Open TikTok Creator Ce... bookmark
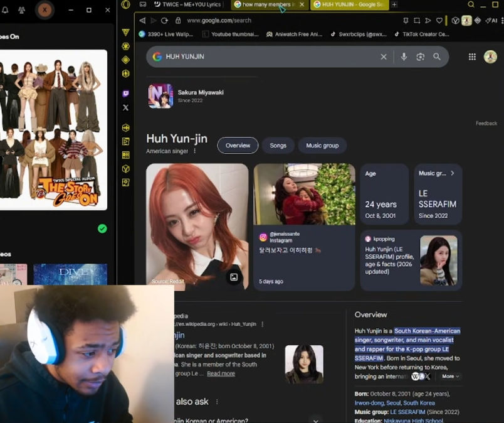The width and height of the screenshot is (504, 423). [x=422, y=34]
